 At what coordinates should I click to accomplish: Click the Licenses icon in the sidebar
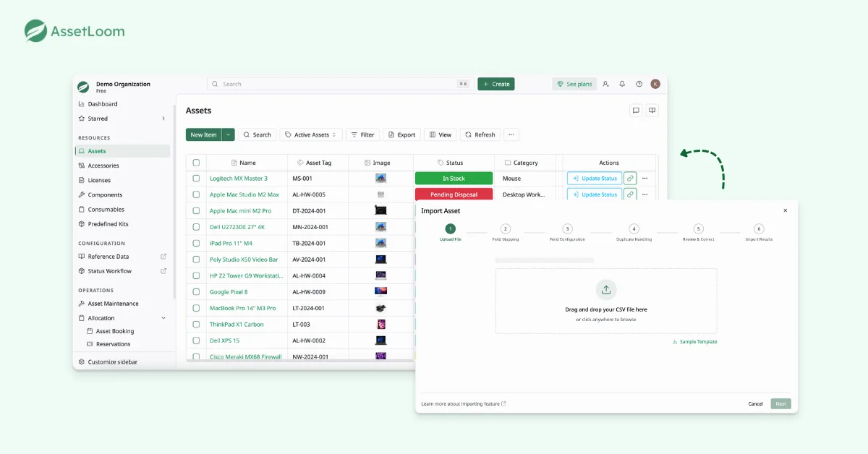click(82, 180)
